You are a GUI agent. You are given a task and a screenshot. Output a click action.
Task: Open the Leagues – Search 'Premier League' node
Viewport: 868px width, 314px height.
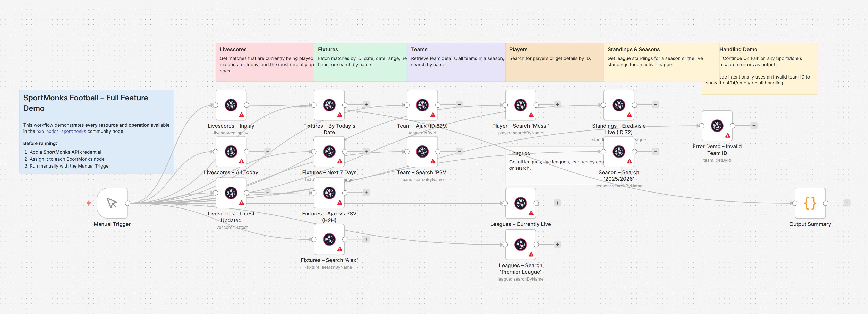521,244
